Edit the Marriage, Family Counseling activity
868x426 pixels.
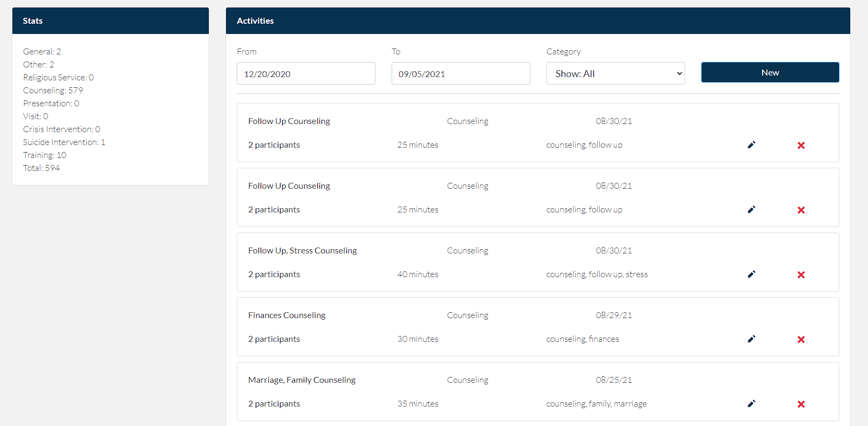[751, 403]
